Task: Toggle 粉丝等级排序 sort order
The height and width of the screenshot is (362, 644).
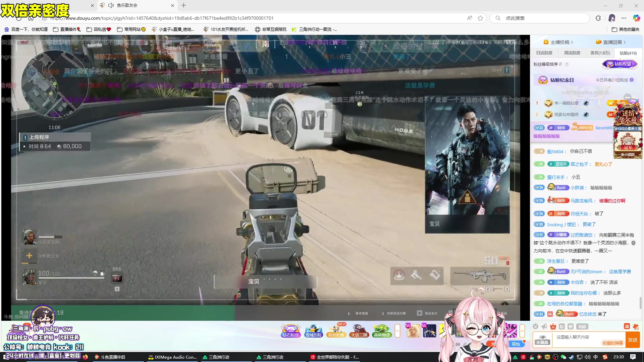Action: pyautogui.click(x=548, y=64)
